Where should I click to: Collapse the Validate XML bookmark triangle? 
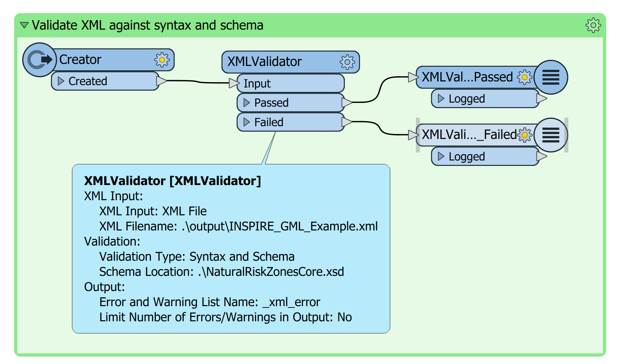24,25
